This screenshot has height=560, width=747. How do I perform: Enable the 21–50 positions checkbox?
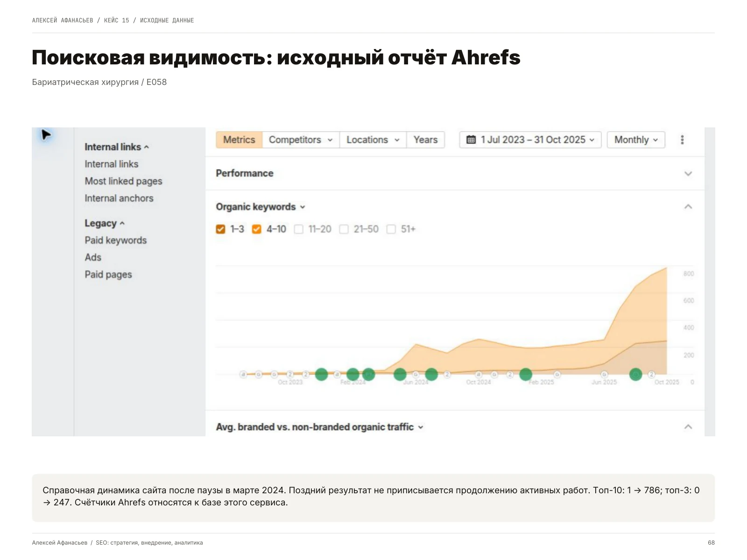click(x=344, y=229)
